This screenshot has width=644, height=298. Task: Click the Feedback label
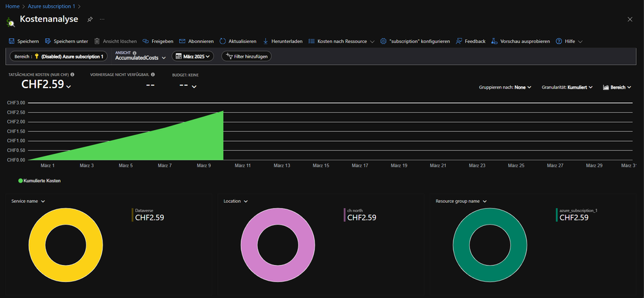tap(475, 41)
